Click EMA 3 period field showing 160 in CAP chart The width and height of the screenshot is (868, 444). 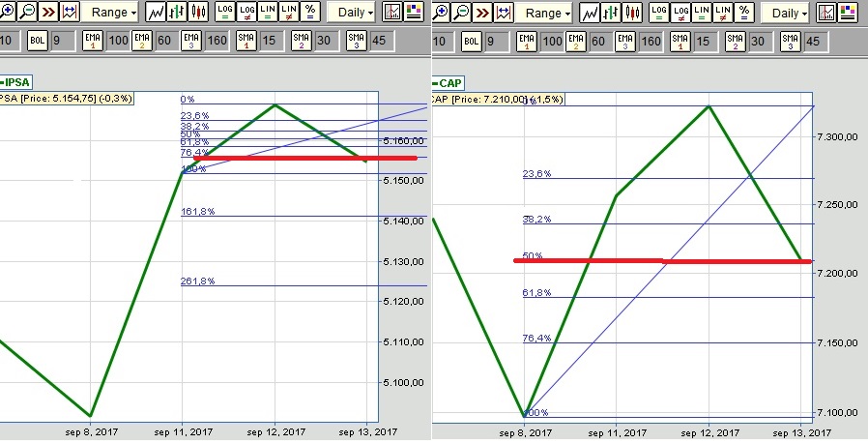pyautogui.click(x=651, y=42)
